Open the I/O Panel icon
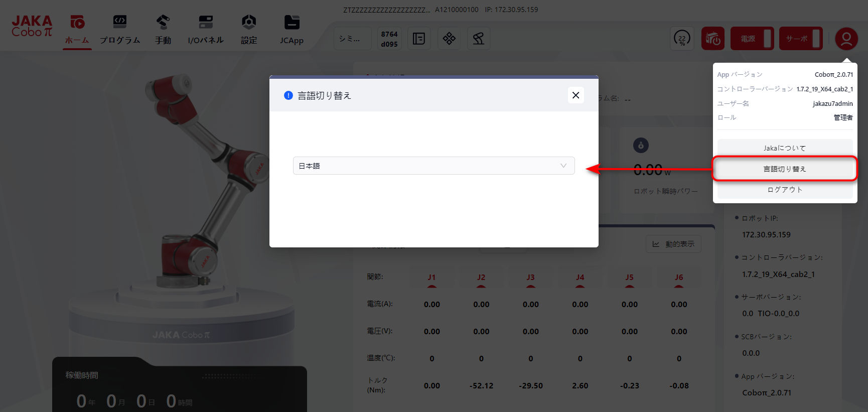Image resolution: width=868 pixels, height=412 pixels. (205, 23)
